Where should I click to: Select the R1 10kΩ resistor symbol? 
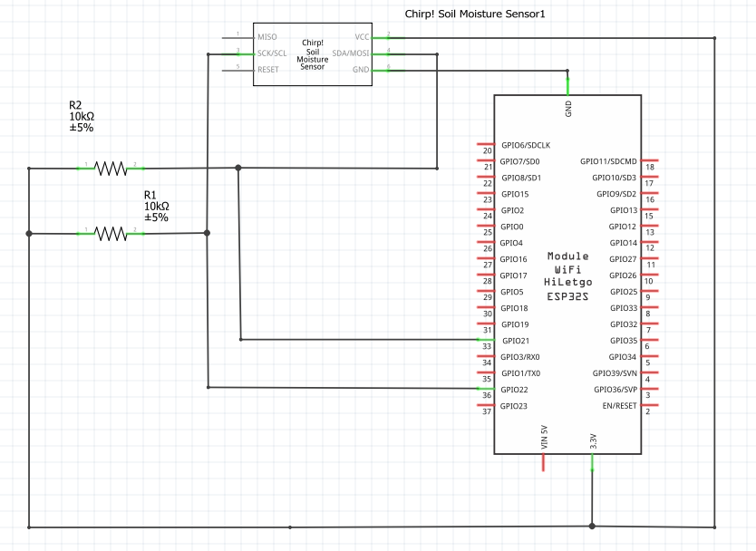(109, 234)
